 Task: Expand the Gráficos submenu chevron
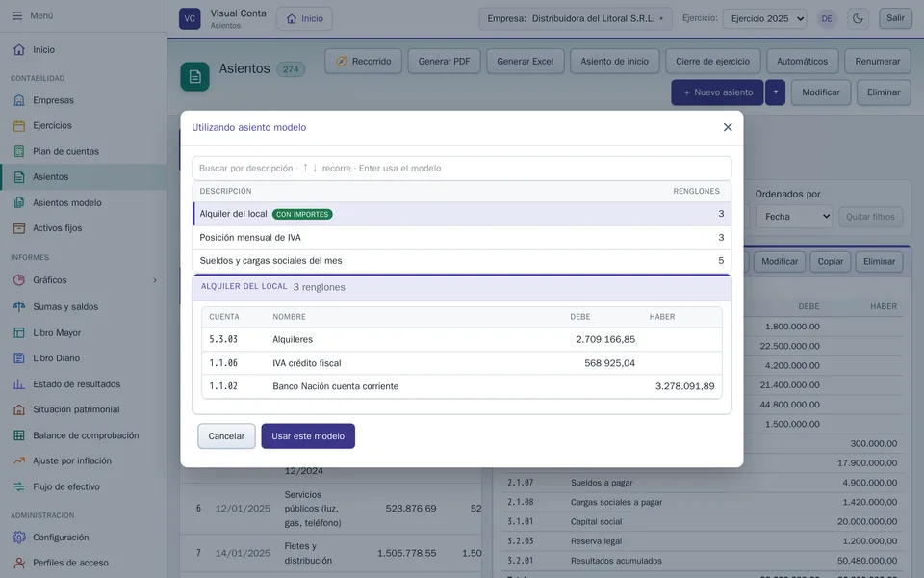coord(155,280)
